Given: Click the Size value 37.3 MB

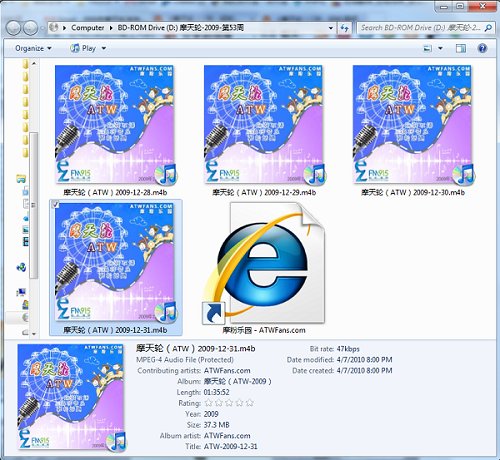Looking at the screenshot, I should [x=217, y=425].
